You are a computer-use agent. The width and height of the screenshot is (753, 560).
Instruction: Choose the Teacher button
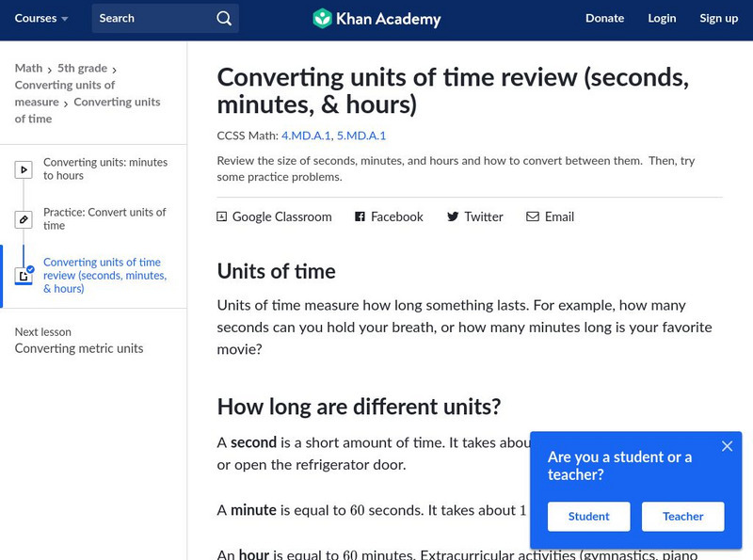point(683,517)
